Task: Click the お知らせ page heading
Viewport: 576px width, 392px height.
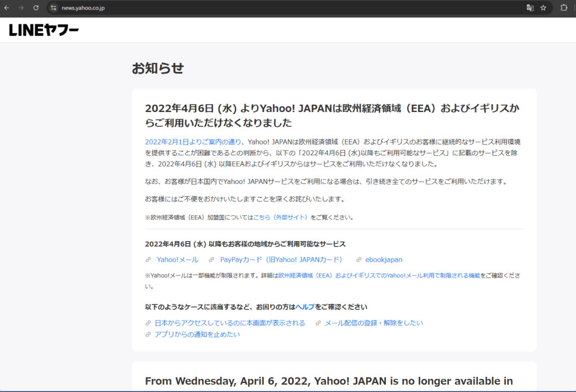Action: pos(157,69)
